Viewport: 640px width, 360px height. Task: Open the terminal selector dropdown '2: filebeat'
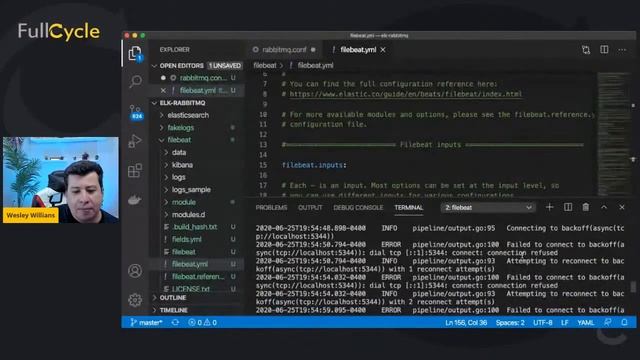point(488,208)
